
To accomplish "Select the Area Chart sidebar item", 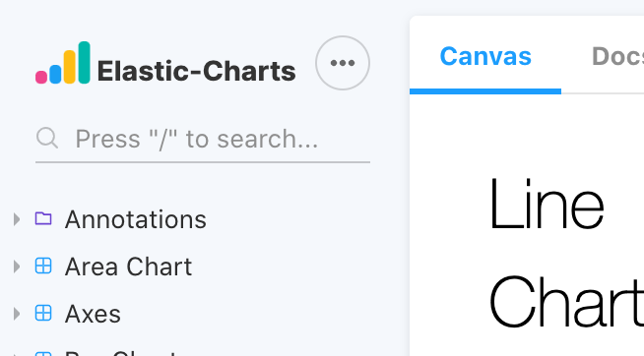I will [128, 267].
